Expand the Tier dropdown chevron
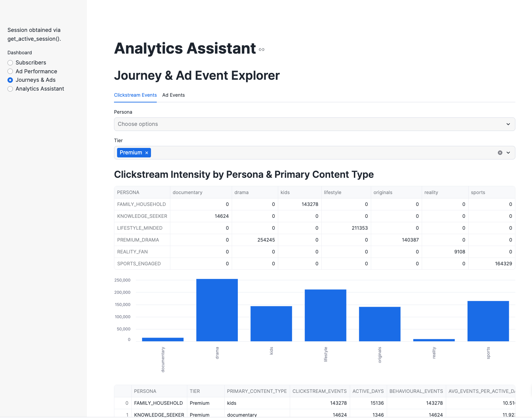Viewport: 532px width, 419px height. point(508,153)
